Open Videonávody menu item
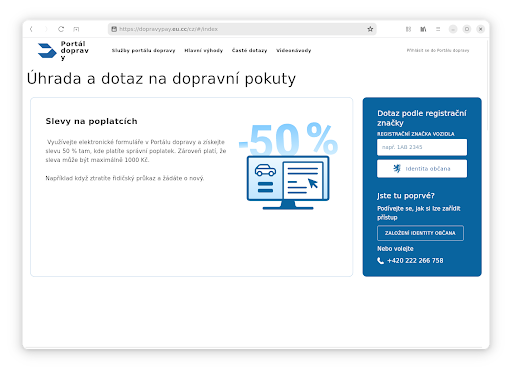The width and height of the screenshot is (512, 374). click(x=294, y=51)
